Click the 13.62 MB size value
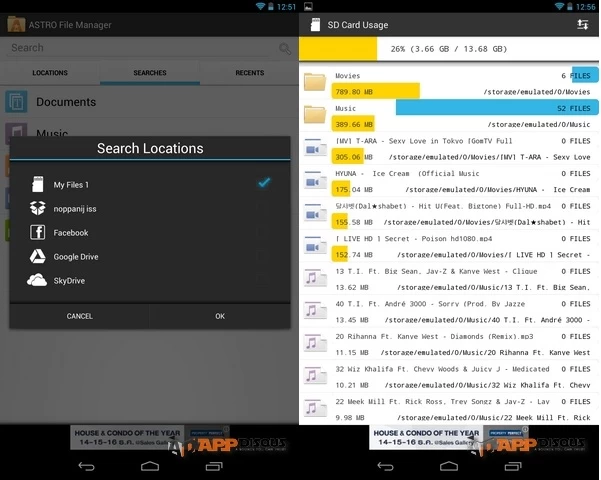601x480 pixels. coord(352,287)
